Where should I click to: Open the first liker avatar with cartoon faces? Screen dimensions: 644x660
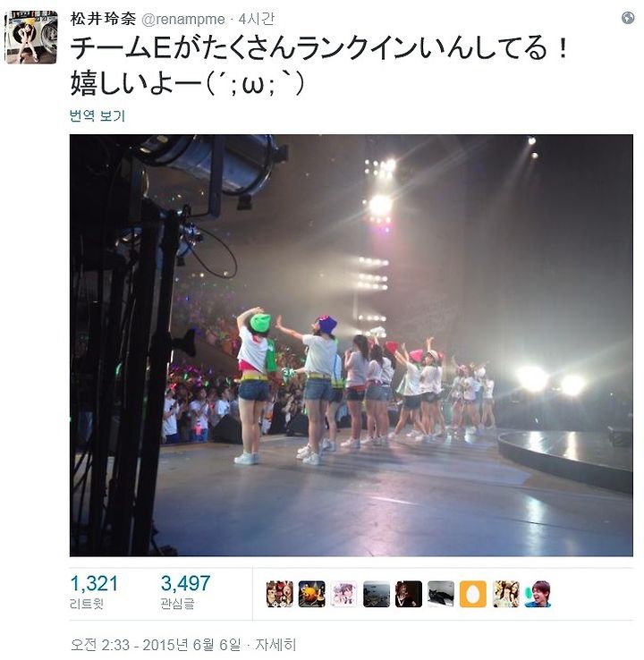tap(279, 594)
